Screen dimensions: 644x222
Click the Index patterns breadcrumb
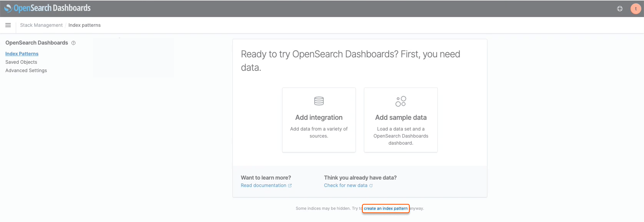coord(84,25)
